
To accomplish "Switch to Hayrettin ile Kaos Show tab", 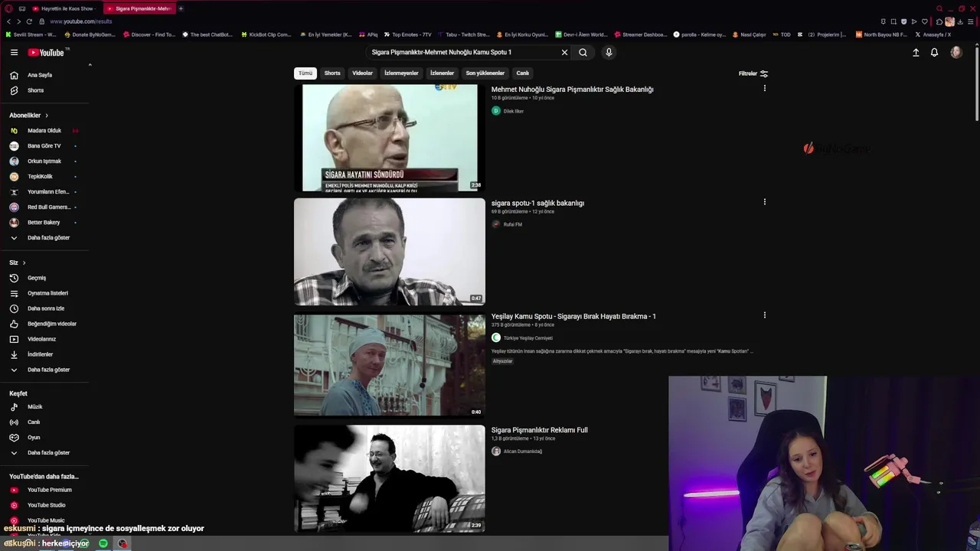I will coord(64,8).
